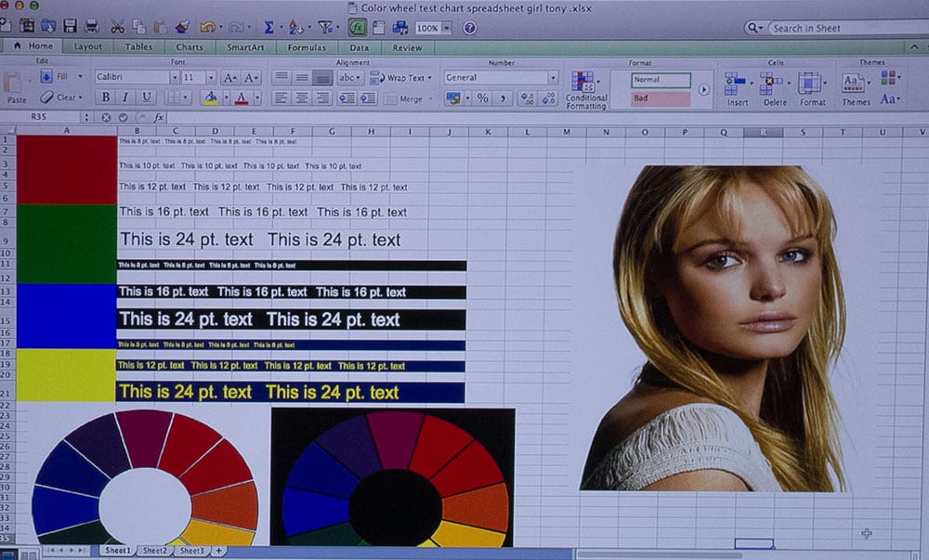Toggle Italic formatting
The height and width of the screenshot is (560, 929).
(125, 98)
